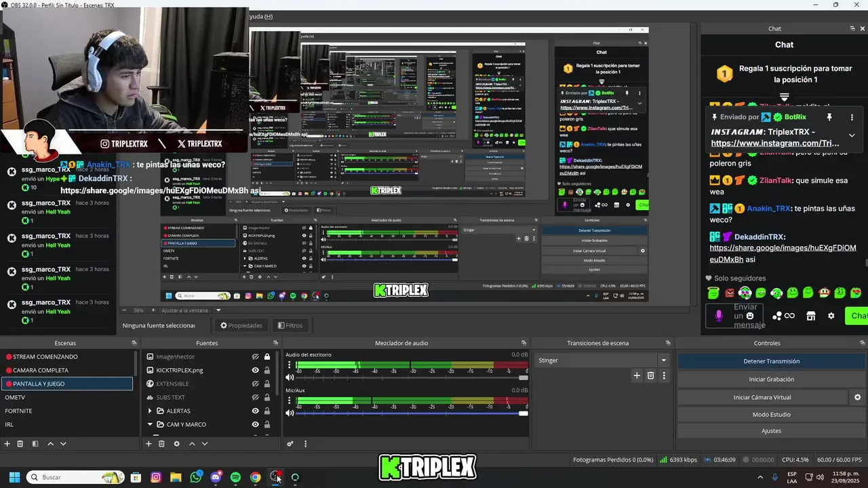Open scene filters icon in Escenas toolbar

point(35,444)
